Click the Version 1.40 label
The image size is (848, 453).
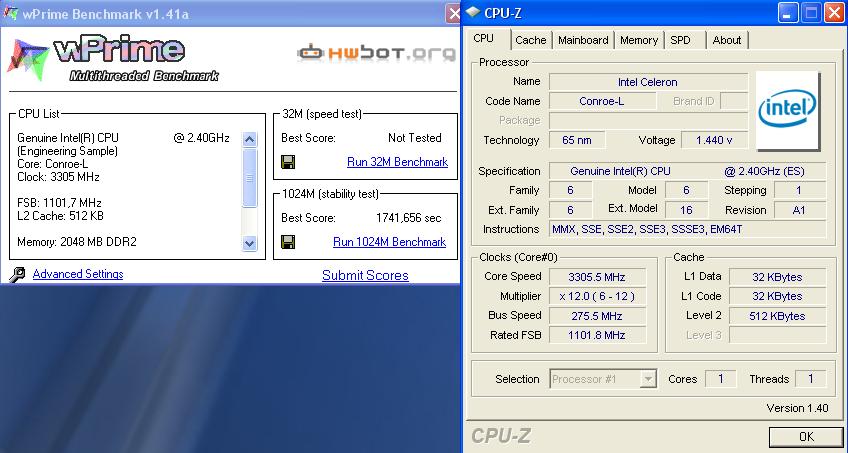(797, 408)
